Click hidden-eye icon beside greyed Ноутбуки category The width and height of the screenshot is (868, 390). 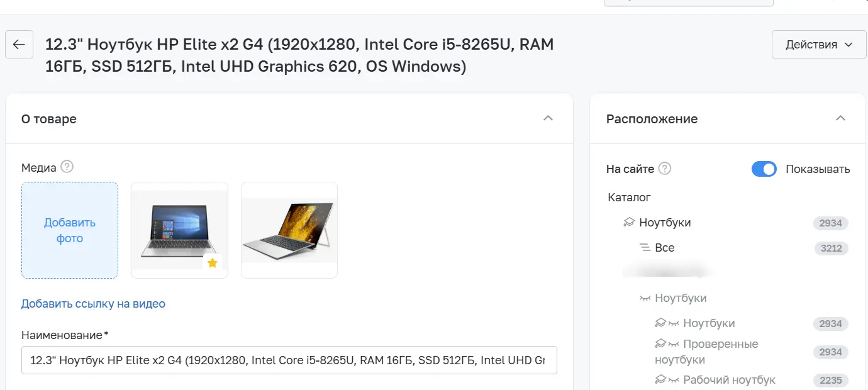pyautogui.click(x=645, y=298)
